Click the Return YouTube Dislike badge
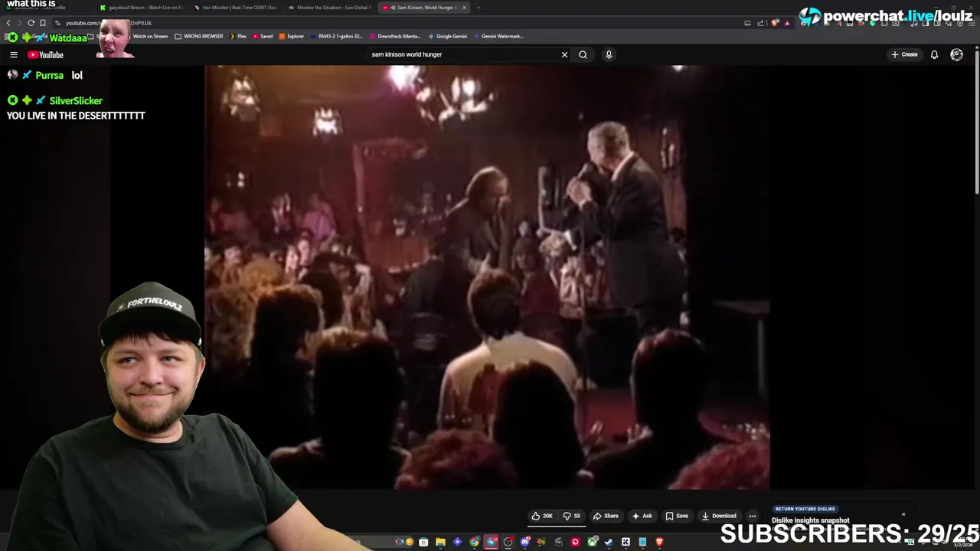Viewport: 980px width, 551px height. 805,509
